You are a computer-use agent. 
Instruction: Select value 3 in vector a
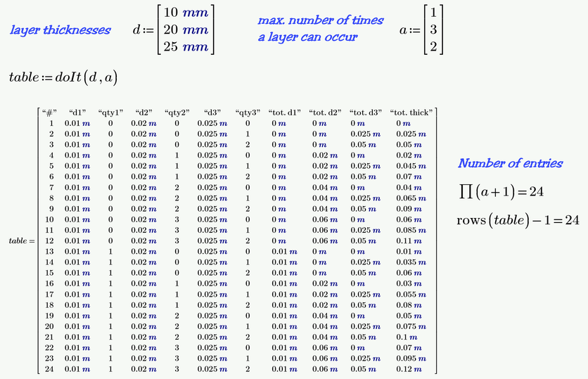click(x=433, y=30)
